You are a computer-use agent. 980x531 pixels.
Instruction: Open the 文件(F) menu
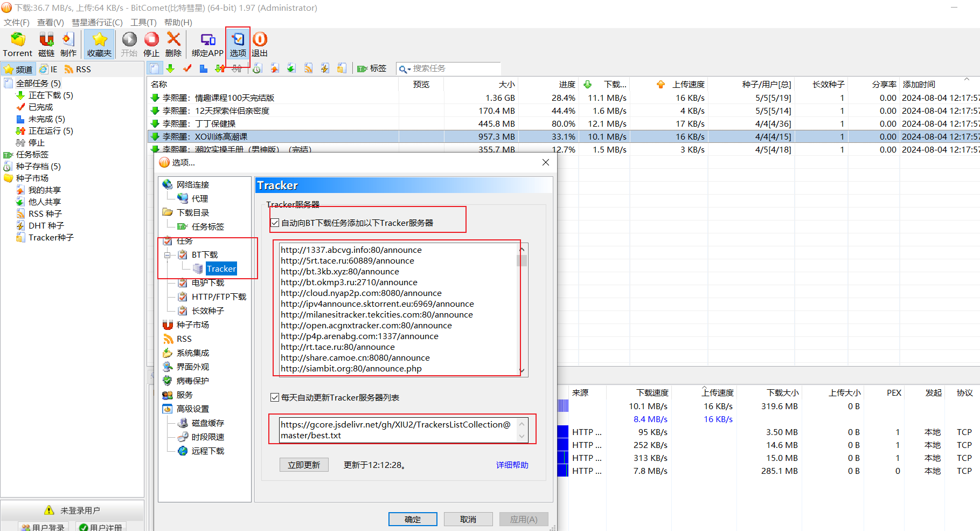[x=17, y=22]
